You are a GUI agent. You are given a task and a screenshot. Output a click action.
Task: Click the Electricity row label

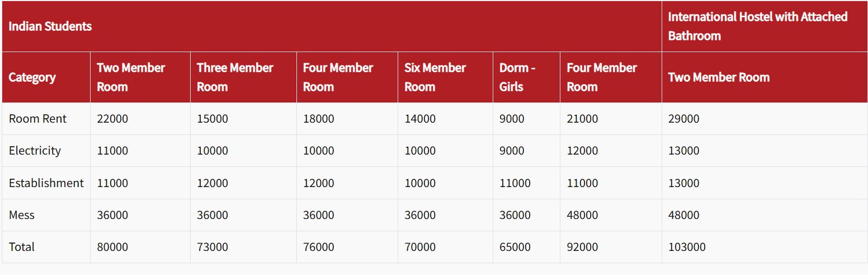tap(35, 151)
